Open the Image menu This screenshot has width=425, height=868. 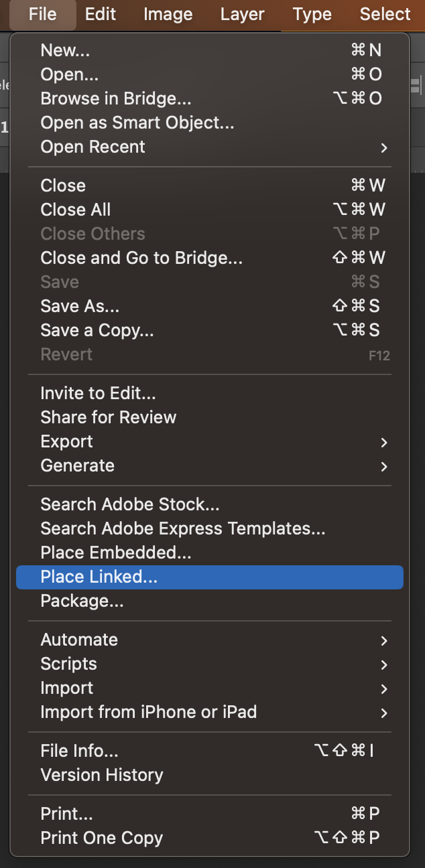coord(168,14)
